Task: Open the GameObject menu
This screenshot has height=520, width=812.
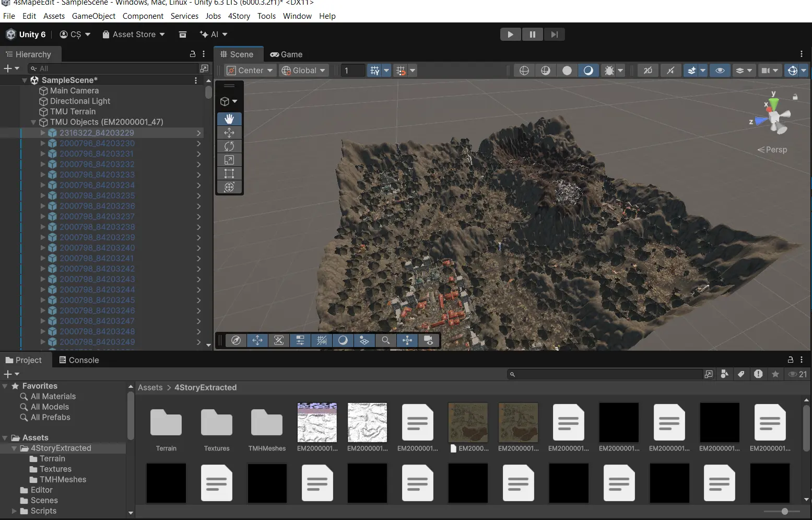Action: point(93,16)
